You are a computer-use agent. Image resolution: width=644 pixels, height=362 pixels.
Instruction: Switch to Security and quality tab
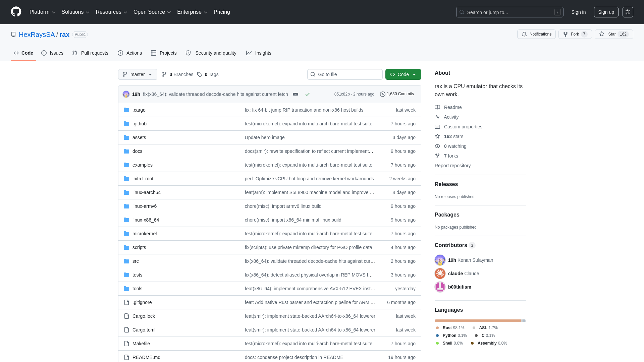tap(211, 53)
